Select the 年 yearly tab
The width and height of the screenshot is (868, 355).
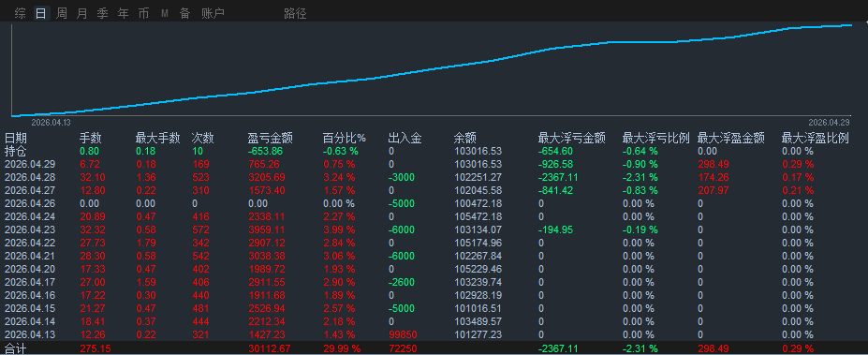click(x=123, y=14)
